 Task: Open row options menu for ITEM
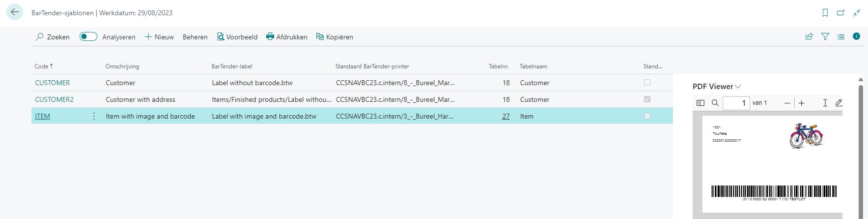point(94,116)
